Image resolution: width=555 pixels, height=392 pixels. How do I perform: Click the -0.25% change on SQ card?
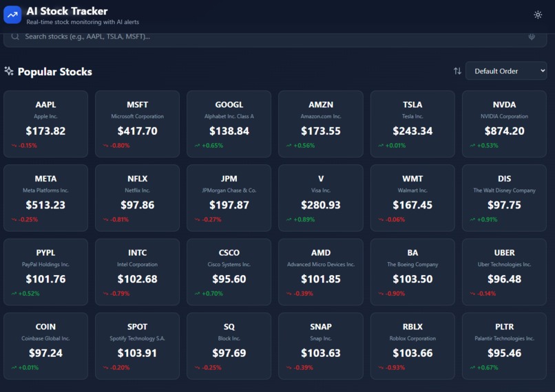[211, 368]
